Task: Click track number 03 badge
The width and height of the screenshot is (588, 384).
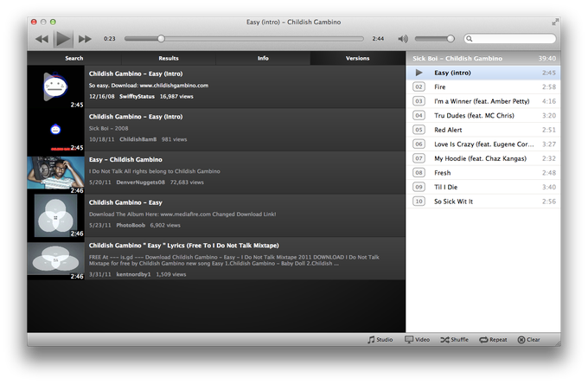Action: coord(419,101)
